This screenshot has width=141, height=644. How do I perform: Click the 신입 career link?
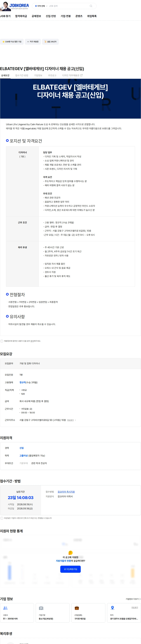pyautogui.click(x=21, y=448)
